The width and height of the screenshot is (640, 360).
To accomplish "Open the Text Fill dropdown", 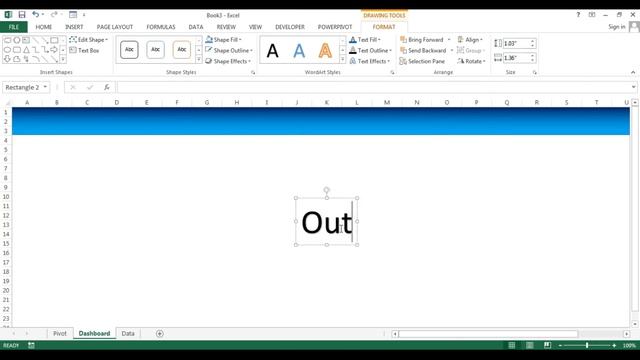I will [365, 40].
